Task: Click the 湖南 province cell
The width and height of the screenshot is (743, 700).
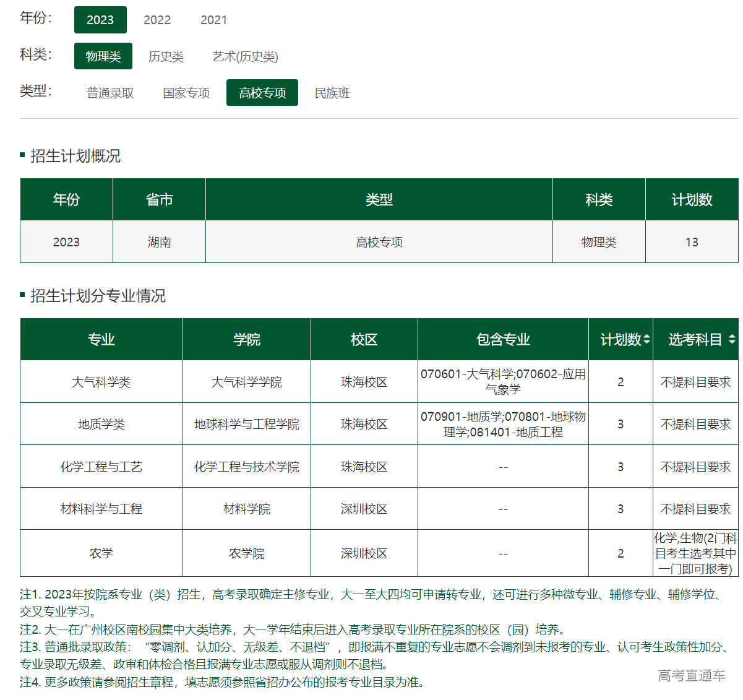Action: [159, 242]
